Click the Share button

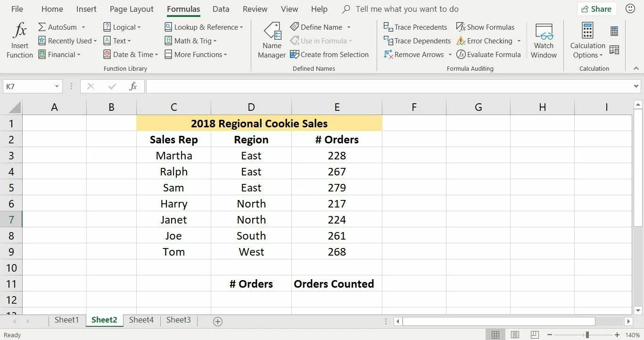(x=597, y=9)
